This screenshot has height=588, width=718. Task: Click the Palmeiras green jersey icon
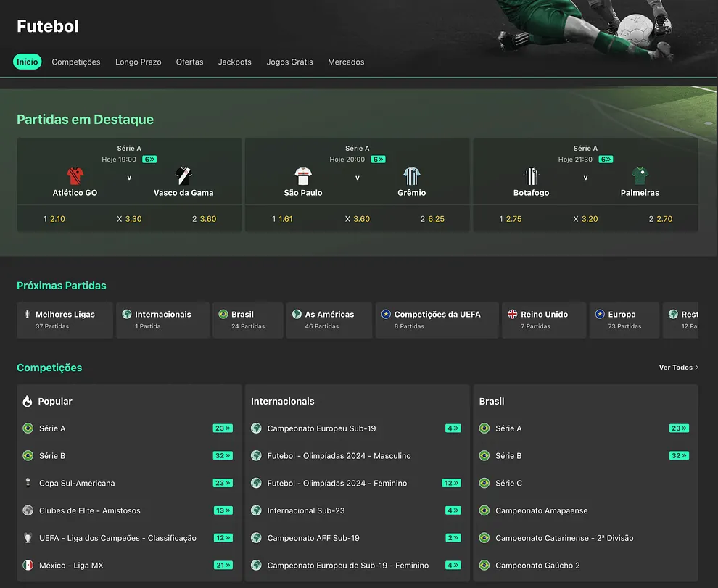[640, 176]
